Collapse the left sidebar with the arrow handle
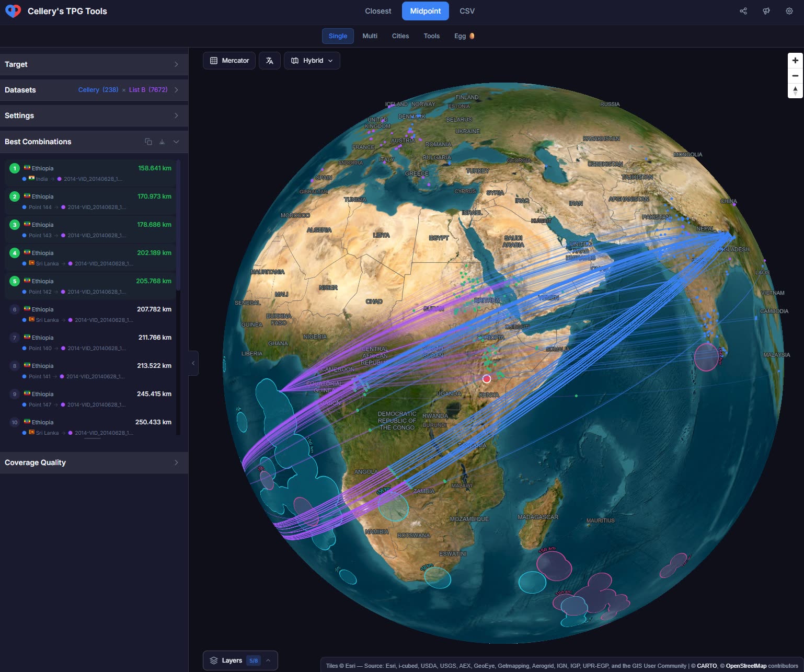 point(193,363)
